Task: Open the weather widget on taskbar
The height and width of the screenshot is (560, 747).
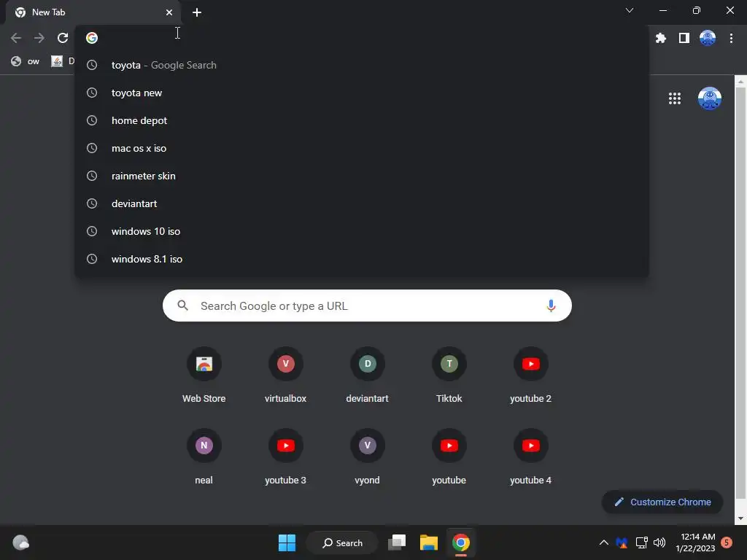Action: [x=20, y=542]
